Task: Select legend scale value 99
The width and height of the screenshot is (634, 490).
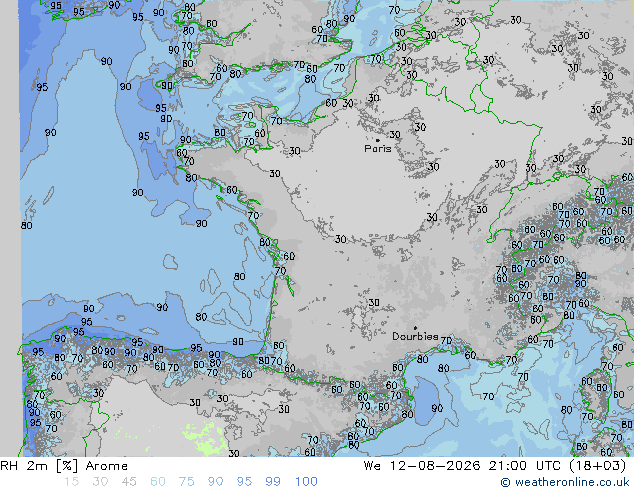Action: 273,482
